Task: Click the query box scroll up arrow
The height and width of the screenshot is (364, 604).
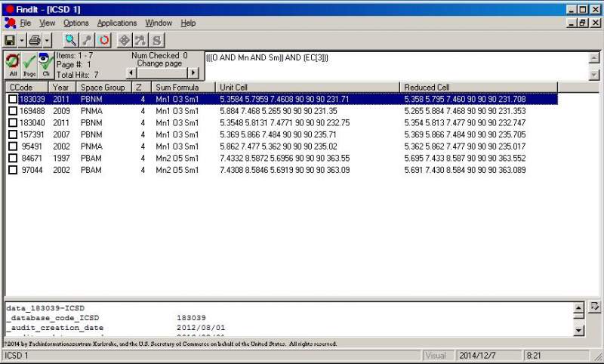Action: 594,58
